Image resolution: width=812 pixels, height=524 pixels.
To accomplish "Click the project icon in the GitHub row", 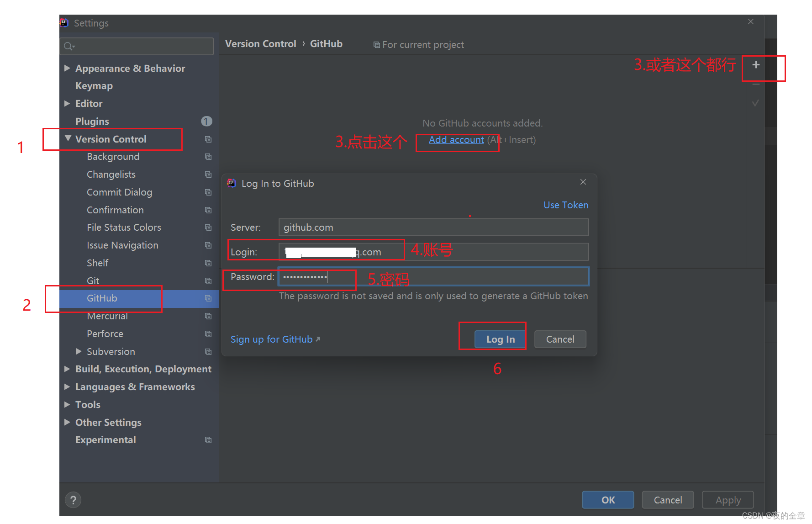I will (208, 298).
